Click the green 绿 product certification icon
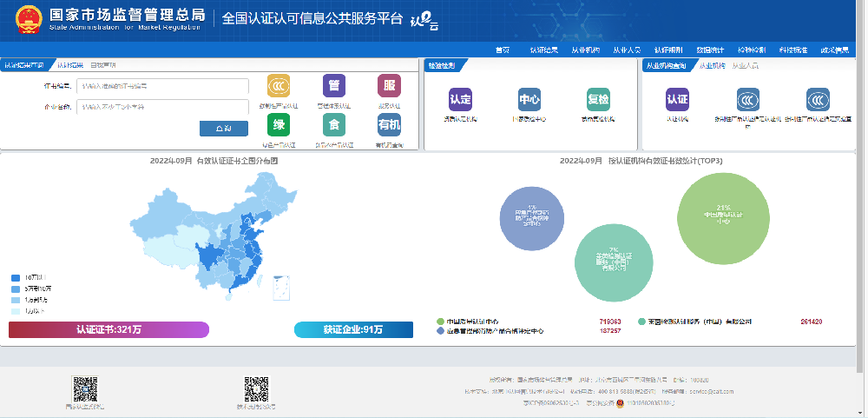The image size is (868, 418). pyautogui.click(x=279, y=125)
